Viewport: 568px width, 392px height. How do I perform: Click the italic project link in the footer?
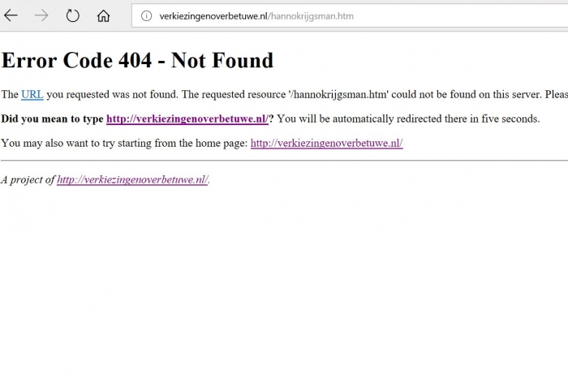coord(132,179)
